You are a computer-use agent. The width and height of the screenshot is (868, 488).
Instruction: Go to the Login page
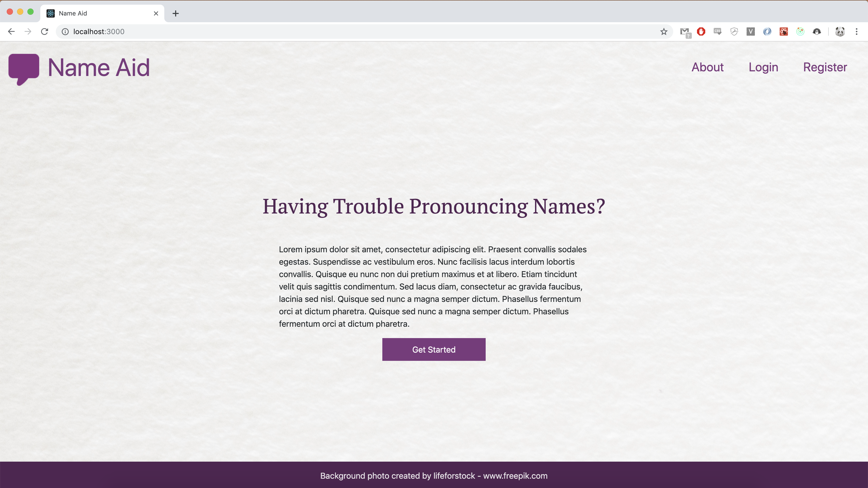coord(763,67)
